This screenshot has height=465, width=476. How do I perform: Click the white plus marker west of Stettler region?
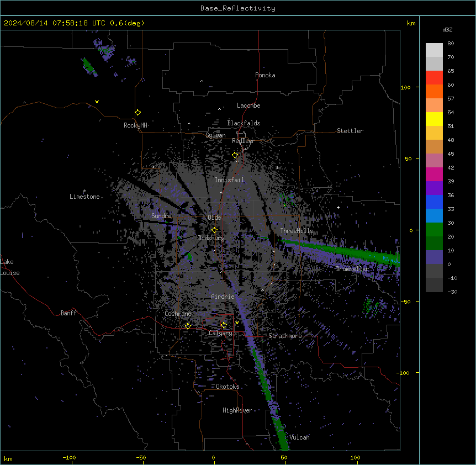[x=338, y=207]
